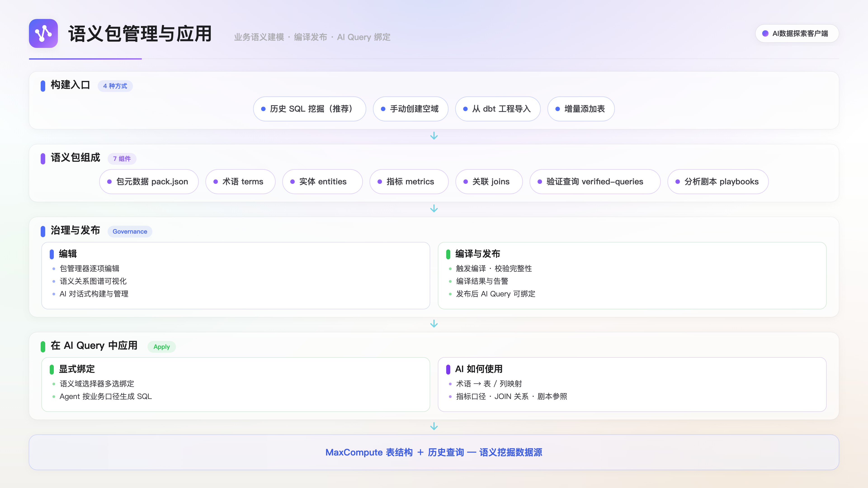The height and width of the screenshot is (488, 868).
Task: Open the 分析剧本 playbooks component
Action: point(718,181)
